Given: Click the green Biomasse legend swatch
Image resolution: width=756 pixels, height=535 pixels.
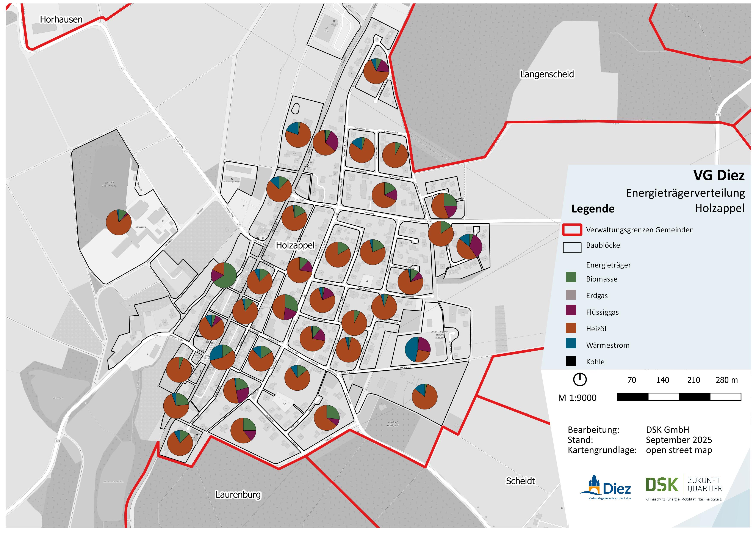Looking at the screenshot, I should (571, 277).
